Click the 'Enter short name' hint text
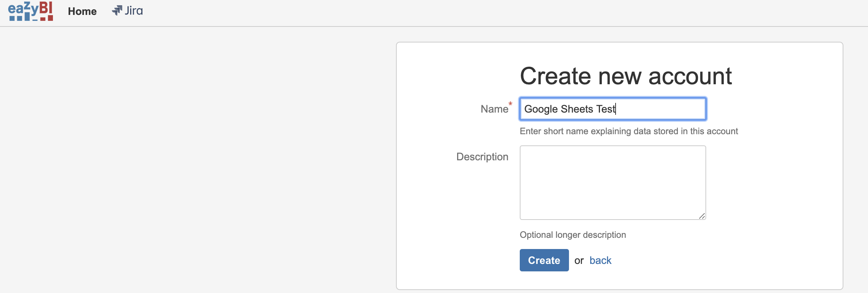868x293 pixels. [x=629, y=131]
